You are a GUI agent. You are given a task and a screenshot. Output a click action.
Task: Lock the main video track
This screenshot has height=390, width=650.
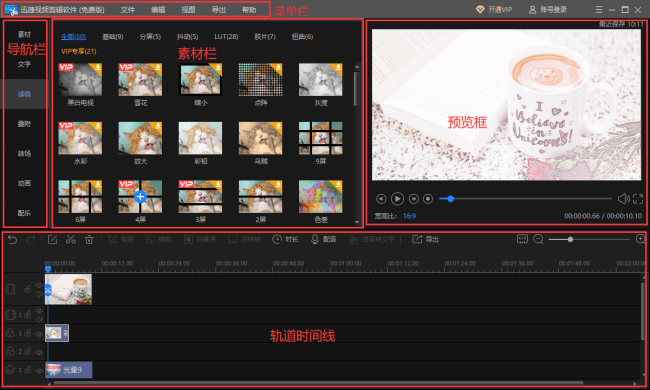(27, 289)
